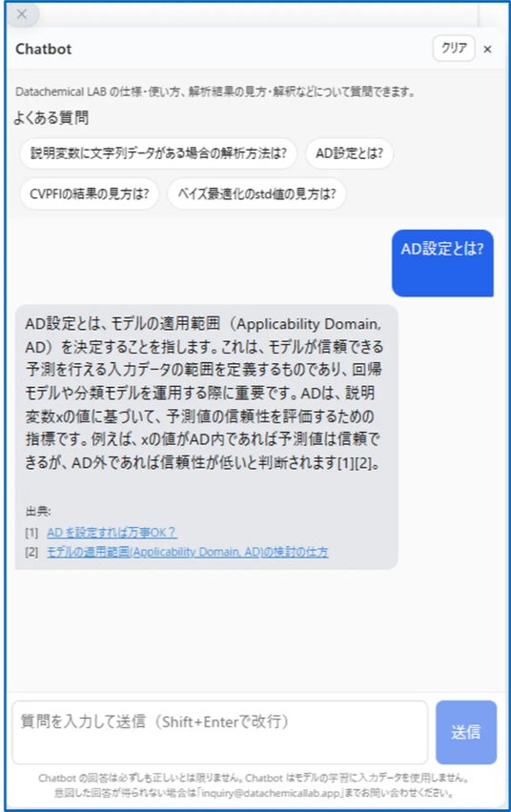Close the Chatbot panel with X

[487, 50]
